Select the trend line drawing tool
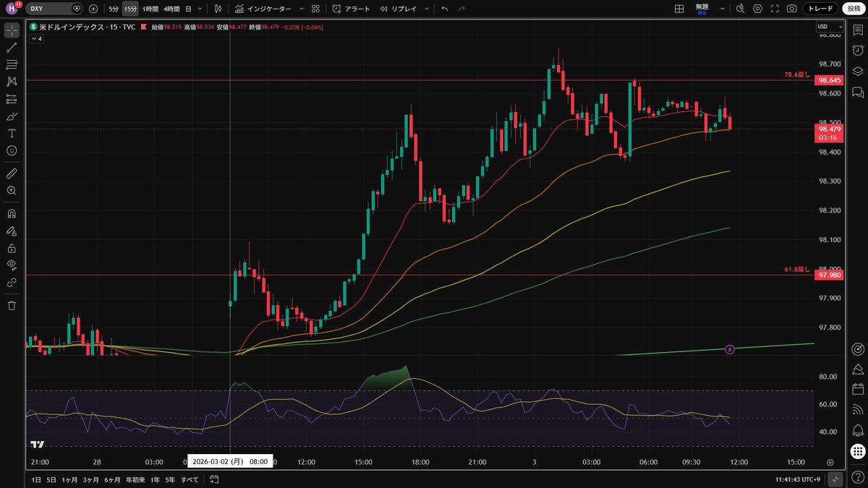 pyautogui.click(x=12, y=48)
